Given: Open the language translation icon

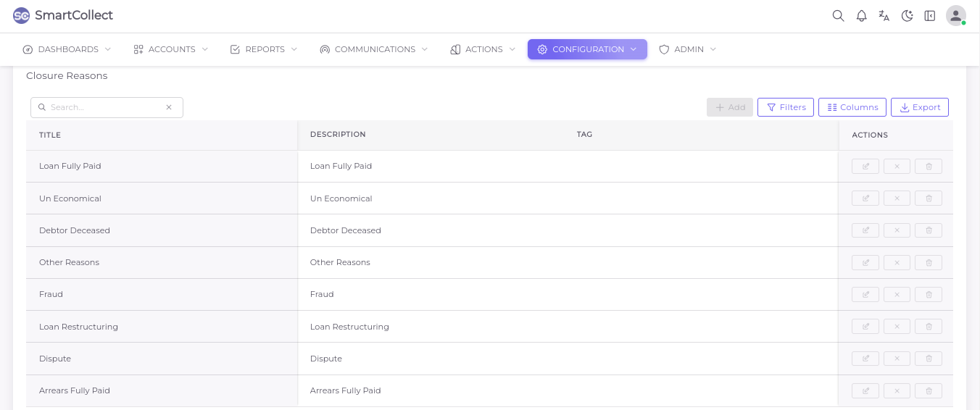Looking at the screenshot, I should [884, 16].
